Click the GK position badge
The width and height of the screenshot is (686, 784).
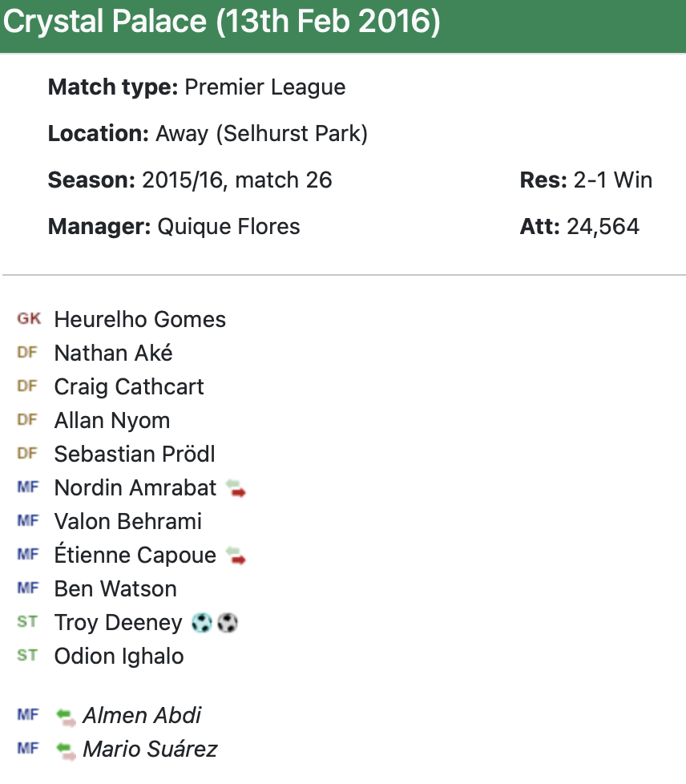pyautogui.click(x=29, y=318)
